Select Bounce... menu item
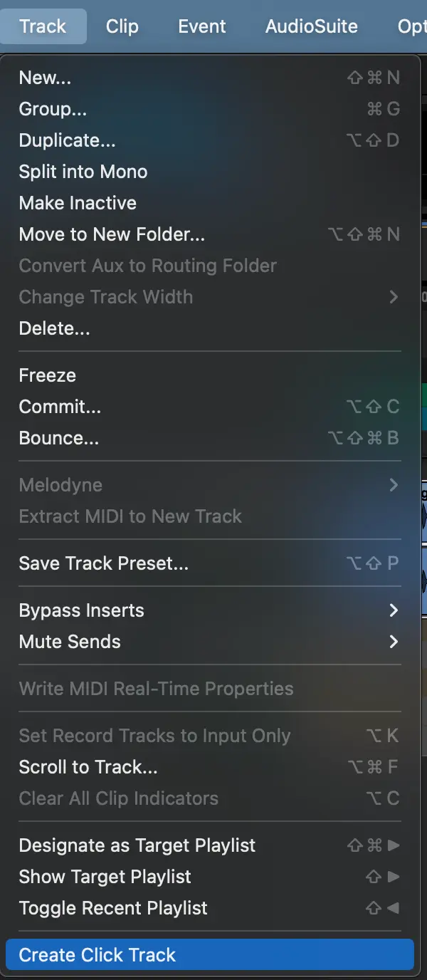The image size is (427, 980). pos(58,438)
